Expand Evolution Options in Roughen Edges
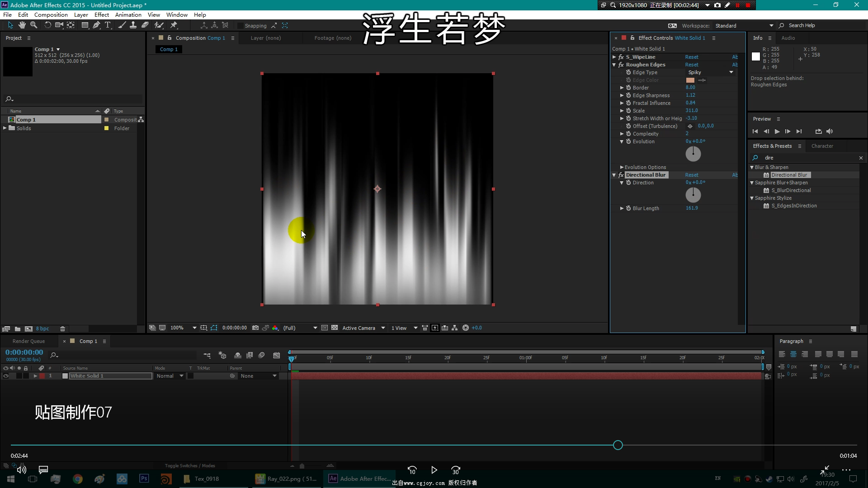Image resolution: width=868 pixels, height=488 pixels. pos(622,167)
